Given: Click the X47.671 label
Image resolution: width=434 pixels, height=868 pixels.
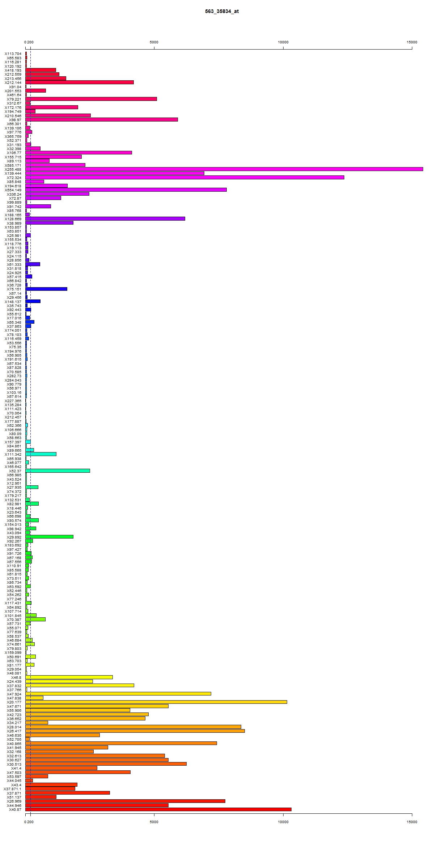Looking at the screenshot, I should click(x=14, y=706).
